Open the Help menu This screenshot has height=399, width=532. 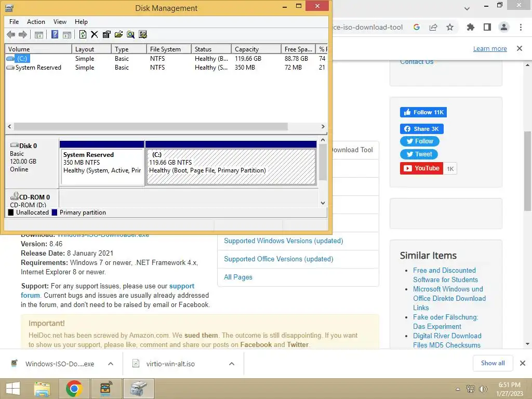81,22
